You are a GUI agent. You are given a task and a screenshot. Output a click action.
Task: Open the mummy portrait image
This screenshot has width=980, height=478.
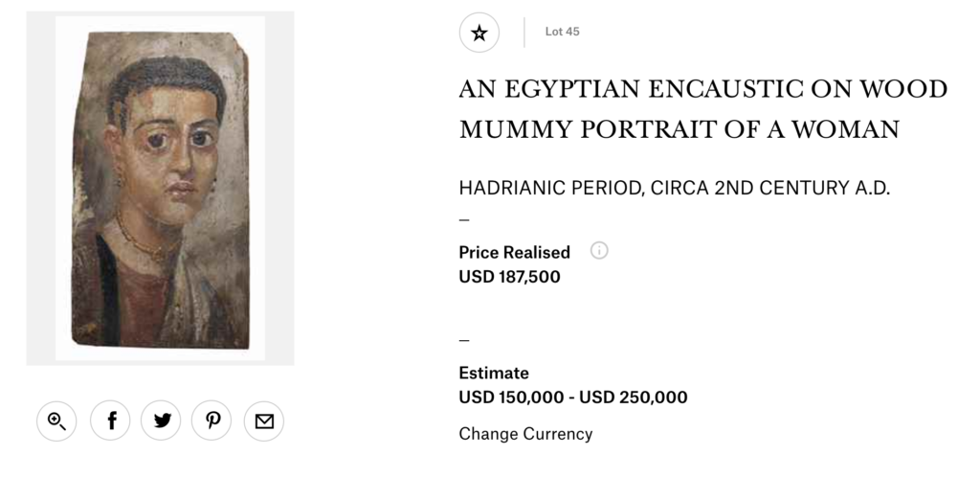pos(159,189)
